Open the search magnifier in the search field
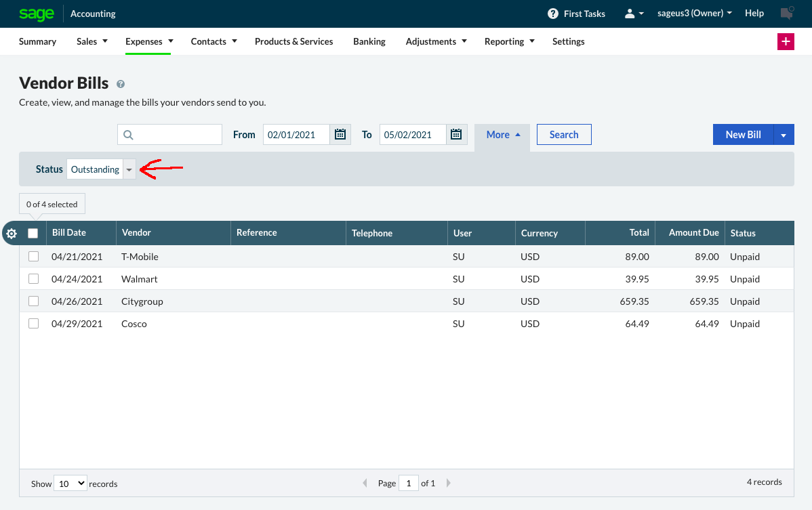Viewport: 812px width, 510px height. pos(128,134)
